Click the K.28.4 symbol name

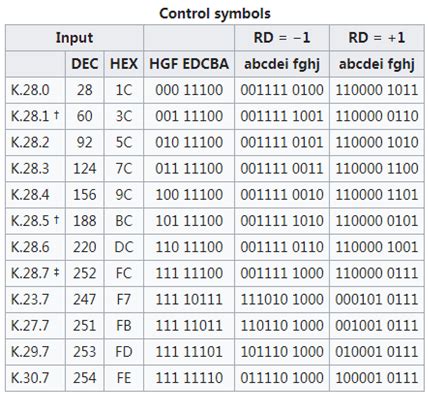[x=30, y=195]
